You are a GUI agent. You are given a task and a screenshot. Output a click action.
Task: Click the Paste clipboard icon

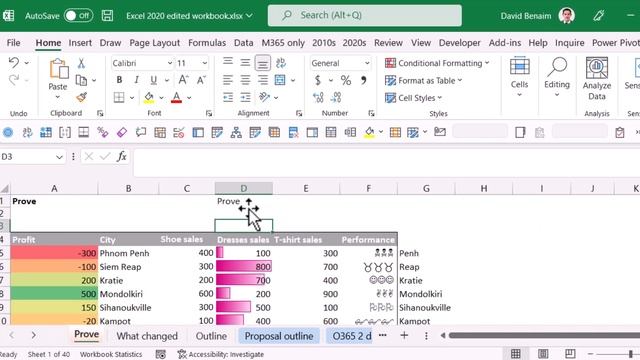click(58, 69)
